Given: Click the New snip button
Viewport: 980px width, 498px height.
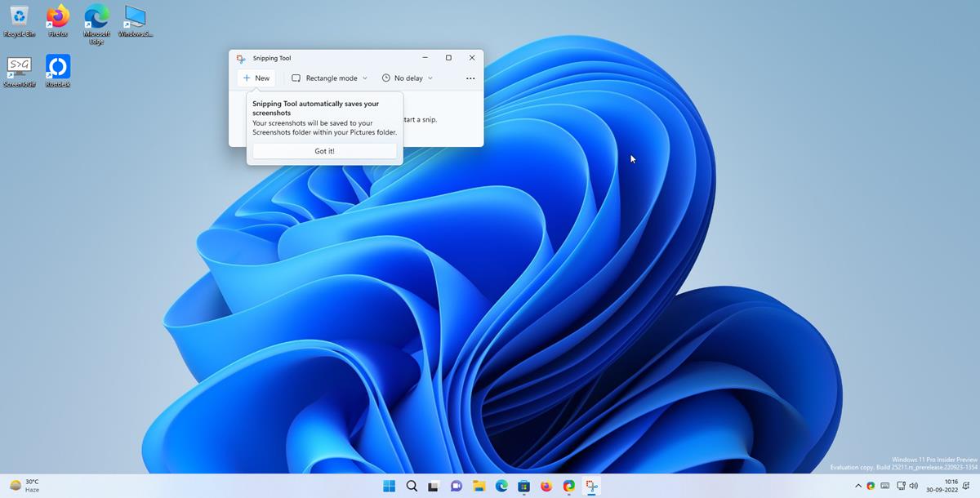Looking at the screenshot, I should pos(256,78).
